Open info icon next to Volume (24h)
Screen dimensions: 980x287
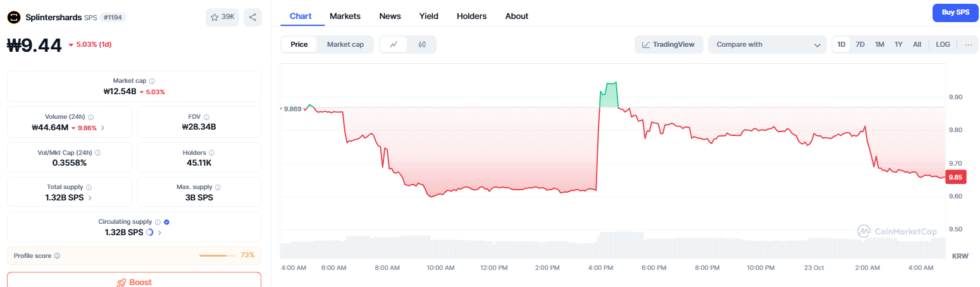[91, 117]
